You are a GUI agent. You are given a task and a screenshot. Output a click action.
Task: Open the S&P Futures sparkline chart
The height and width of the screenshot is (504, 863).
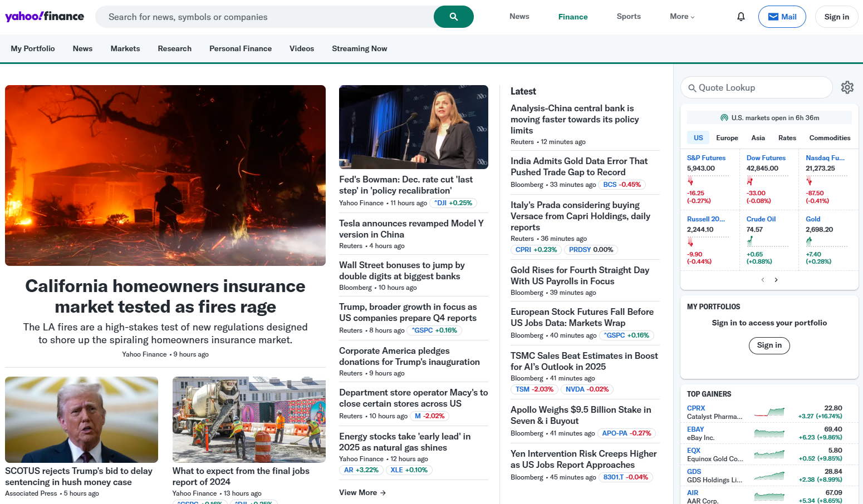pyautogui.click(x=708, y=181)
